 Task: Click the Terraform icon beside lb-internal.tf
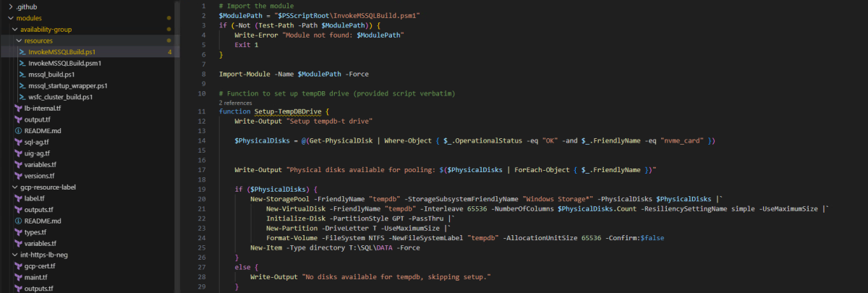click(18, 108)
